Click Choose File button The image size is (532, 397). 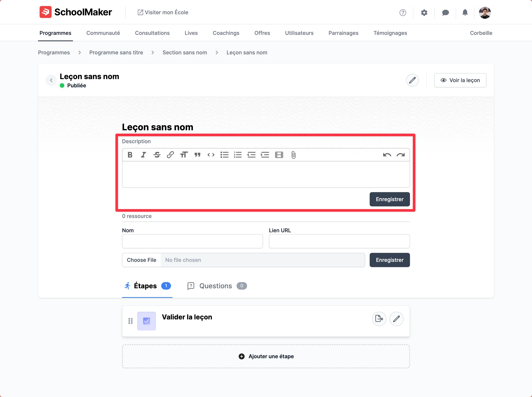tap(142, 260)
